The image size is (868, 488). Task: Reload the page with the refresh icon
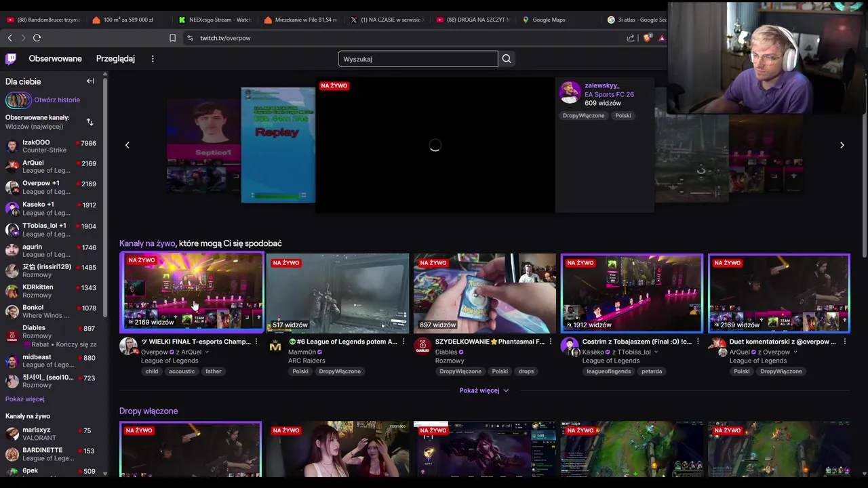[37, 38]
